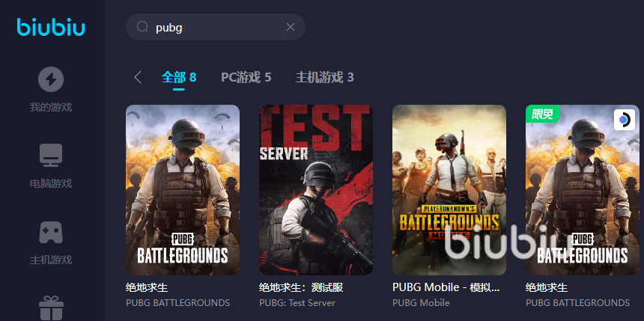The image size is (644, 321).
Task: Open the PC games monitor icon
Action: point(51,155)
